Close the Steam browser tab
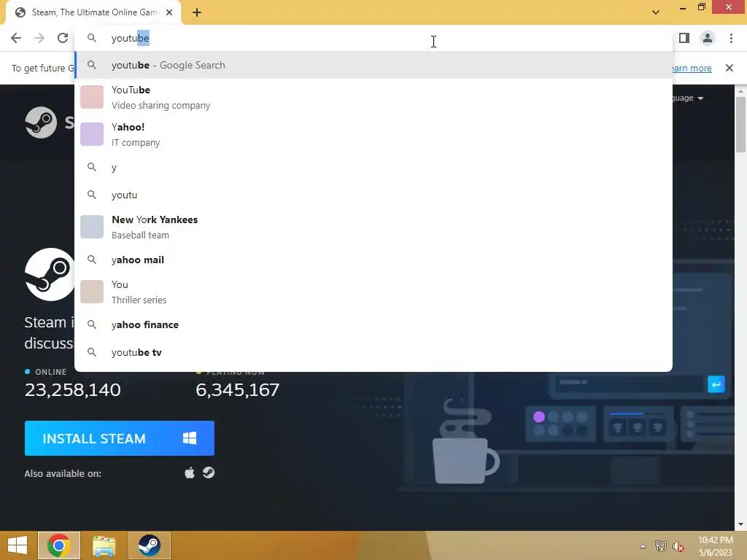The image size is (747, 560). (x=169, y=12)
